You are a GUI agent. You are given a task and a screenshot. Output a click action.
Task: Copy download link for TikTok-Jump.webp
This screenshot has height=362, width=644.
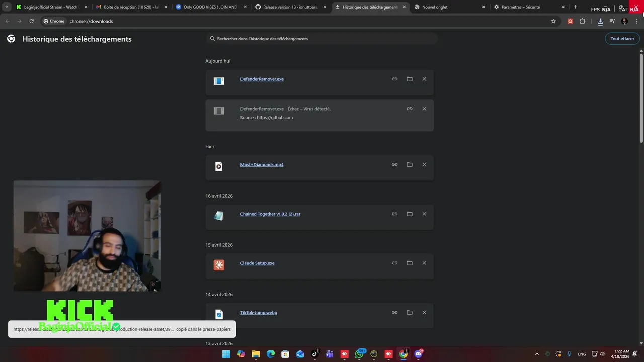click(x=394, y=312)
